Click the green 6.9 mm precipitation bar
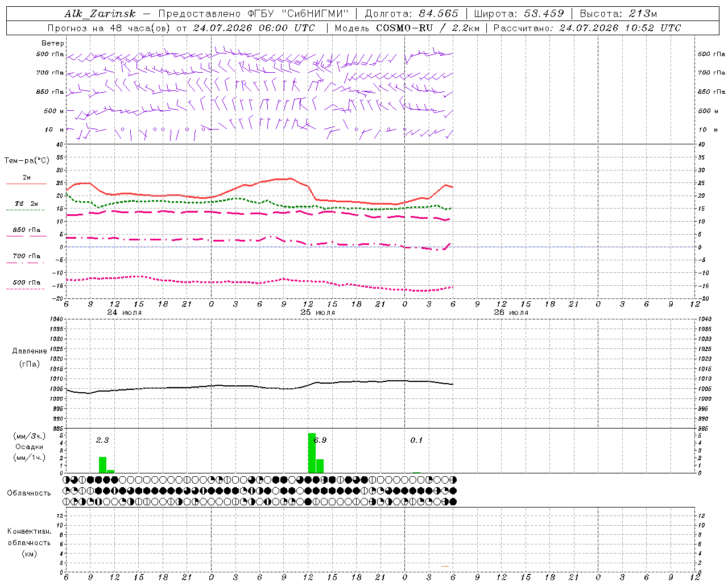 pyautogui.click(x=312, y=452)
